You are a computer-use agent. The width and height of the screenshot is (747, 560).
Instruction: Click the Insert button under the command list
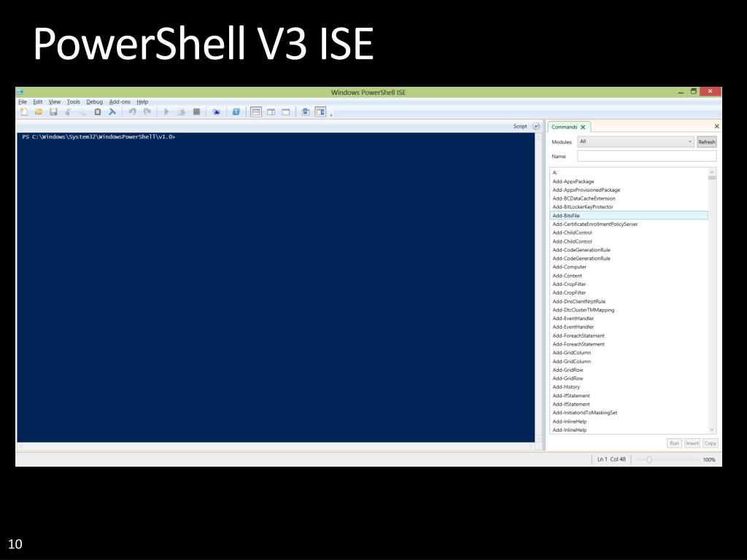pyautogui.click(x=692, y=443)
